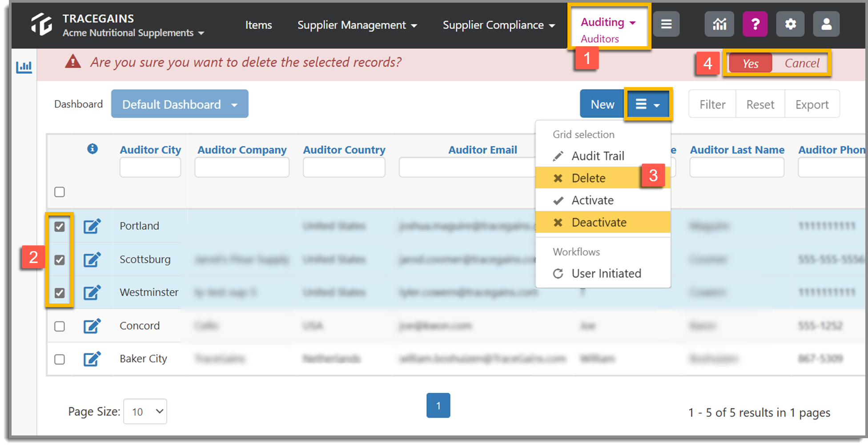
Task: Open the Items menu item
Action: [x=258, y=25]
